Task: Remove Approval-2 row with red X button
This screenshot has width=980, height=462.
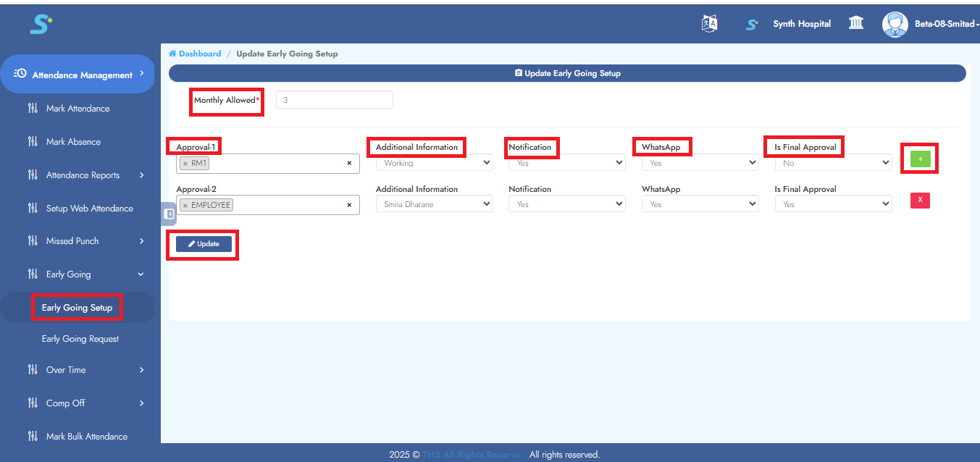Action: tap(920, 200)
